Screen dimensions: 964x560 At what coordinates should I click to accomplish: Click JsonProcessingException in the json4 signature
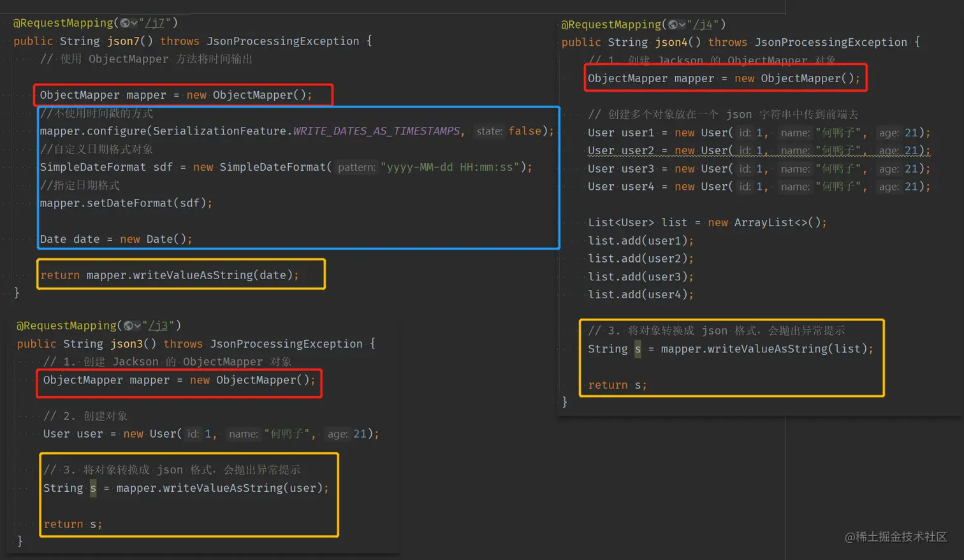point(831,43)
